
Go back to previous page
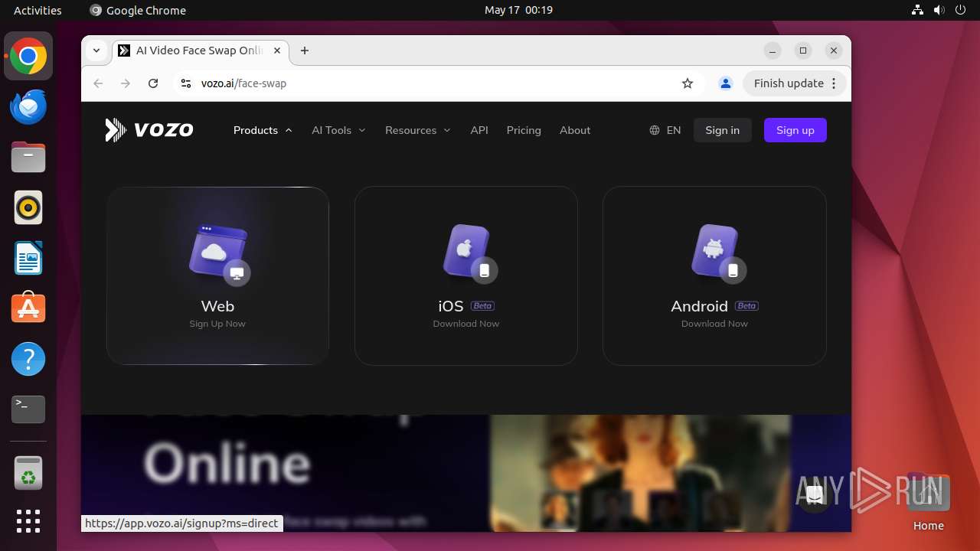pos(98,83)
